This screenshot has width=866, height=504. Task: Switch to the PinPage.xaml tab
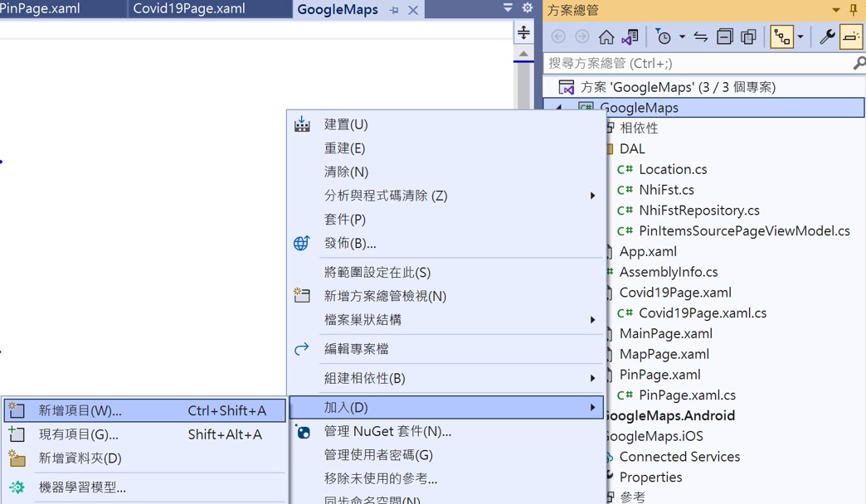click(40, 9)
